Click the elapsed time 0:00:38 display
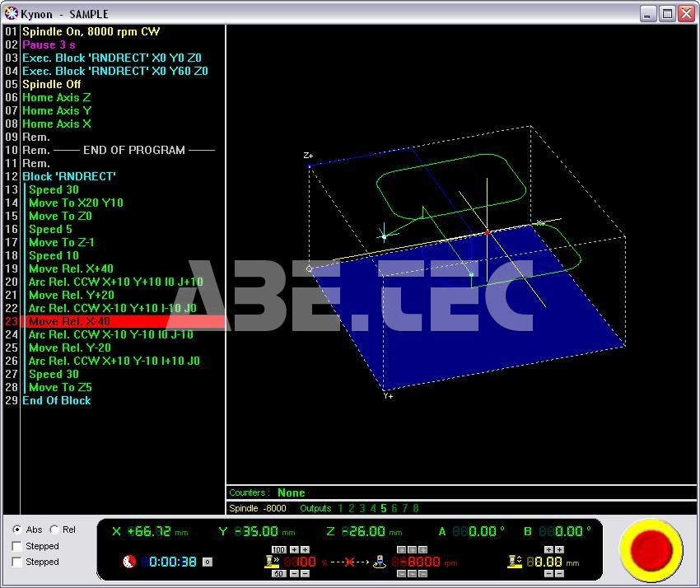Image resolution: width=700 pixels, height=588 pixels. click(x=169, y=562)
